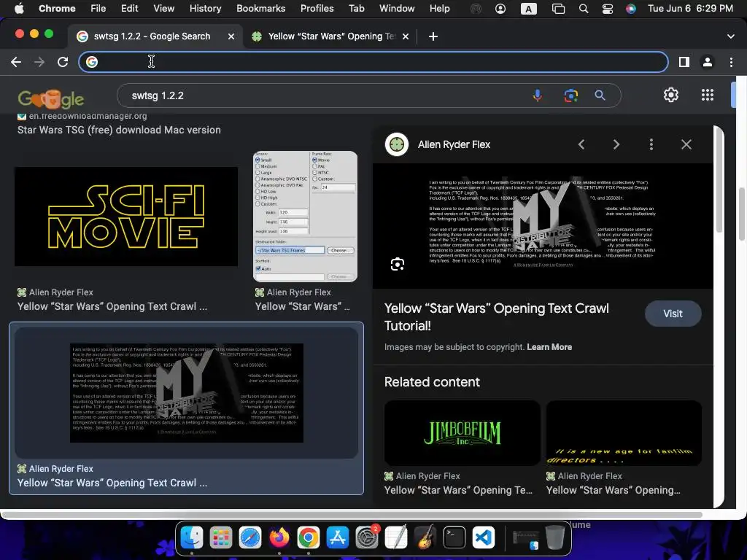Close the Yellow Star Wars Opening tab

coord(406,36)
